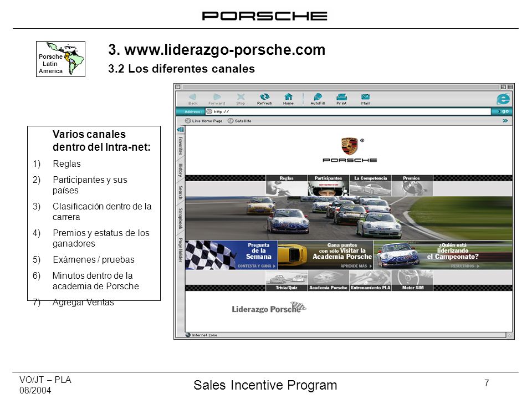
Task: Go to Home using the house icon
Action: (x=288, y=97)
